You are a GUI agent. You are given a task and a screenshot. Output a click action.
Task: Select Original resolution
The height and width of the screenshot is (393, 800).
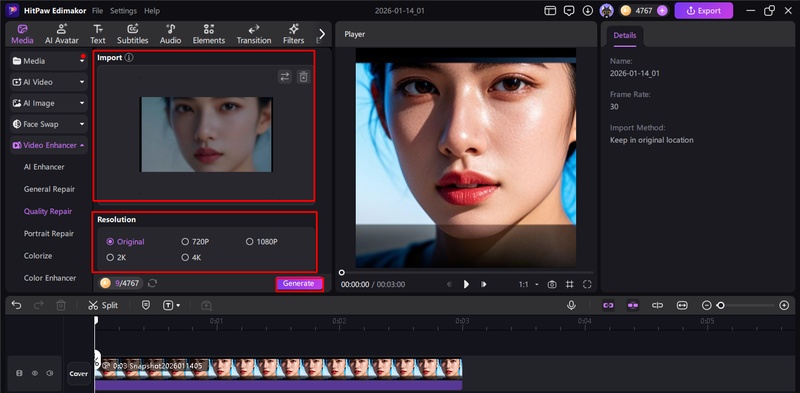point(126,241)
